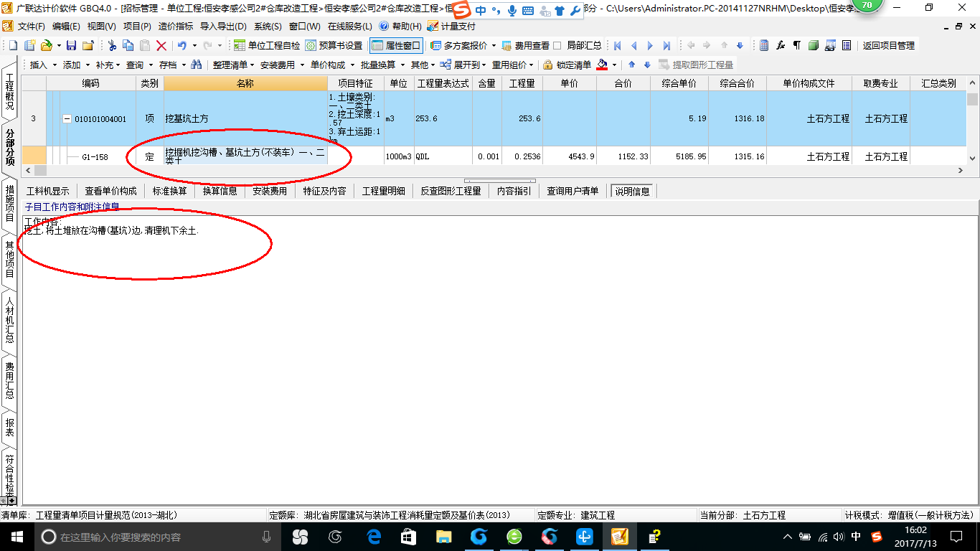Click the 预算书设置 button
Image resolution: width=980 pixels, height=551 pixels.
pyautogui.click(x=334, y=45)
